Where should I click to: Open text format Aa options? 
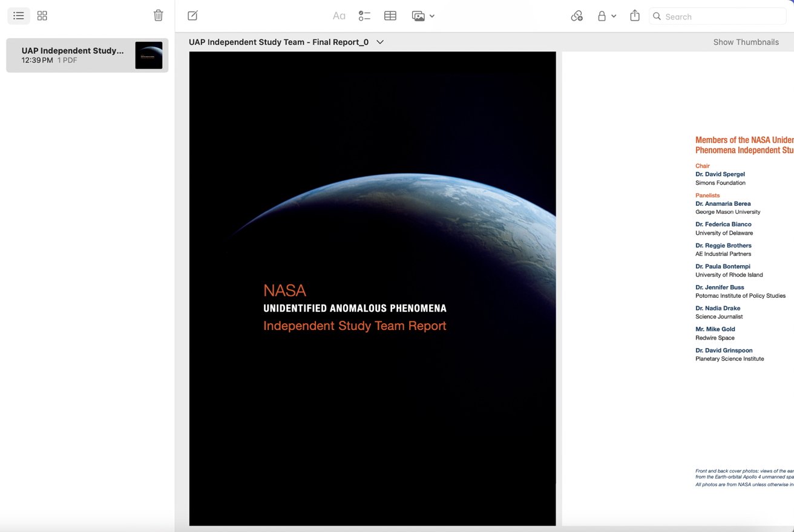(339, 16)
